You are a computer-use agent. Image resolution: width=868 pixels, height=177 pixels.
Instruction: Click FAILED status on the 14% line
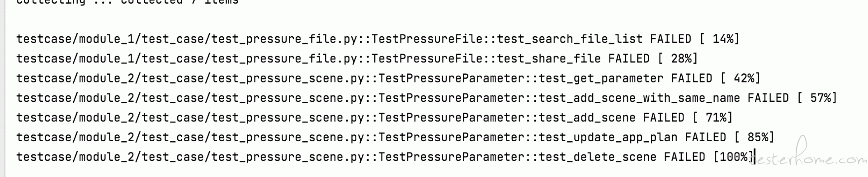[670, 39]
